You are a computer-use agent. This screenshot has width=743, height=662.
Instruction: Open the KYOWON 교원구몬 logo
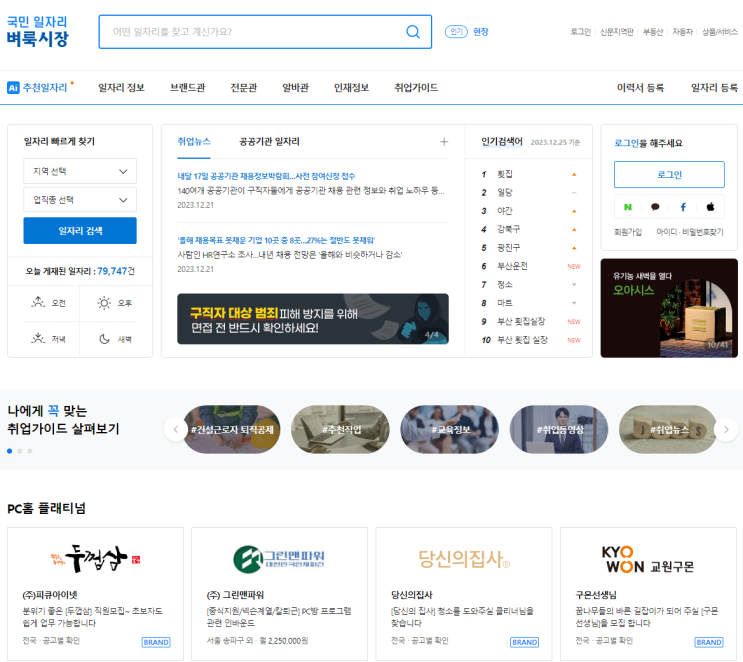point(648,560)
